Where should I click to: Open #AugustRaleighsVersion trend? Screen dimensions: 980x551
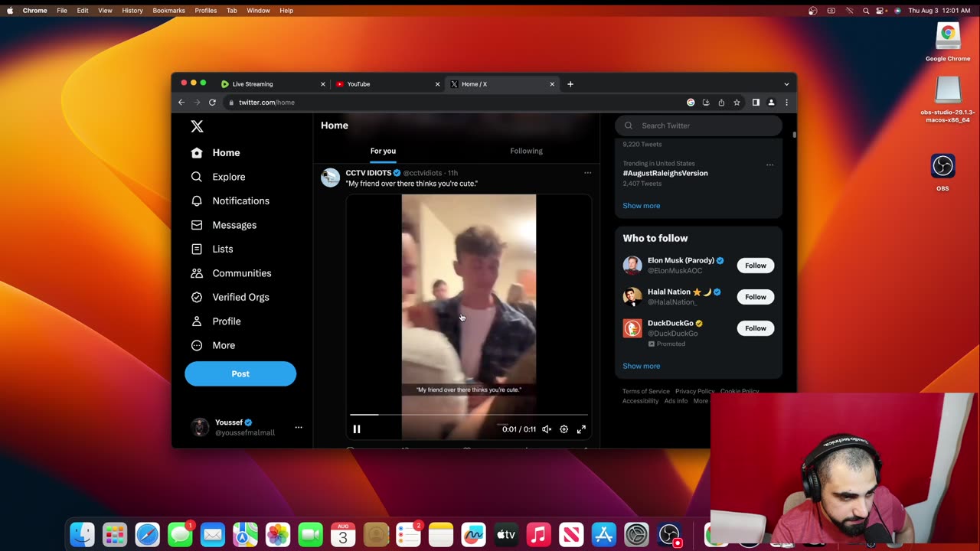[x=665, y=173]
